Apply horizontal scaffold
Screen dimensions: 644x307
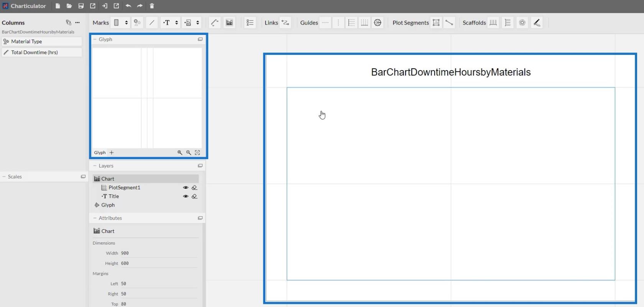tap(493, 23)
